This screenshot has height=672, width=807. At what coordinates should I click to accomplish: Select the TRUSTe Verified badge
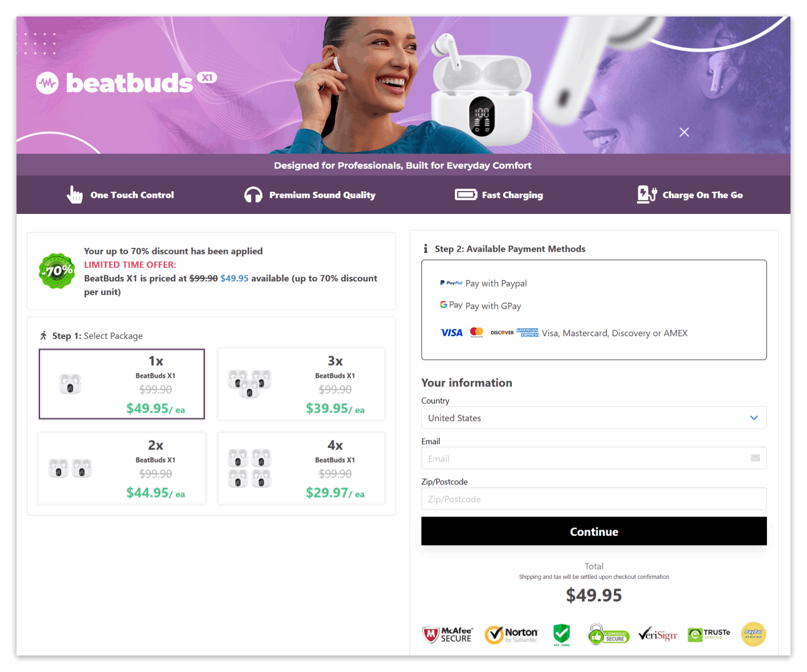pos(708,634)
